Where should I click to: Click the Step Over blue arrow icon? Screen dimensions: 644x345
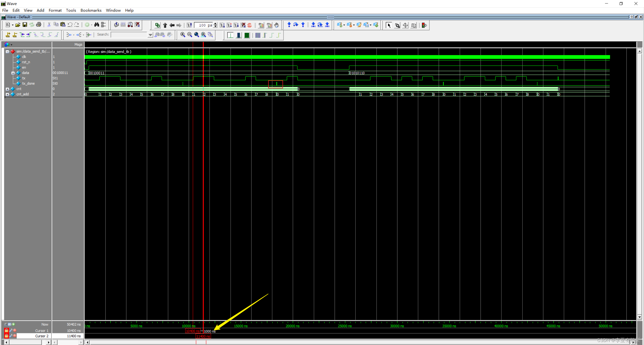[x=296, y=25]
